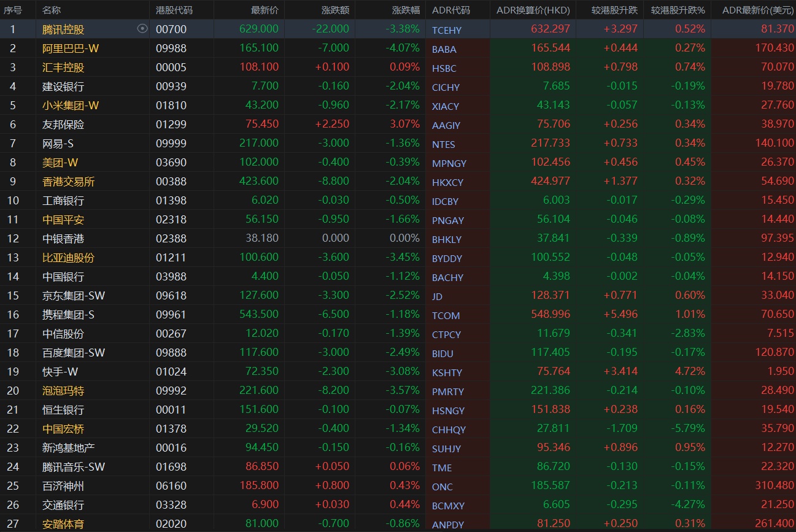Click the HK stock code 00700

click(171, 29)
